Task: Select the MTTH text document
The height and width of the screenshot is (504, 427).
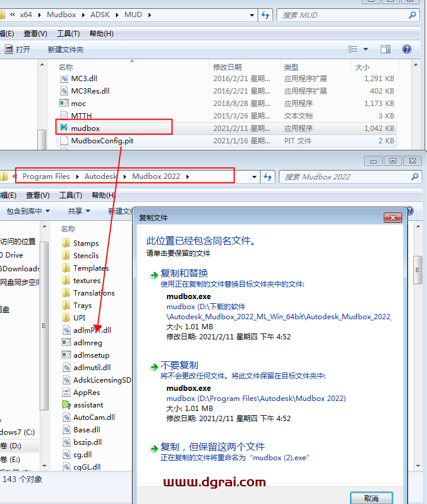Action: pos(81,115)
